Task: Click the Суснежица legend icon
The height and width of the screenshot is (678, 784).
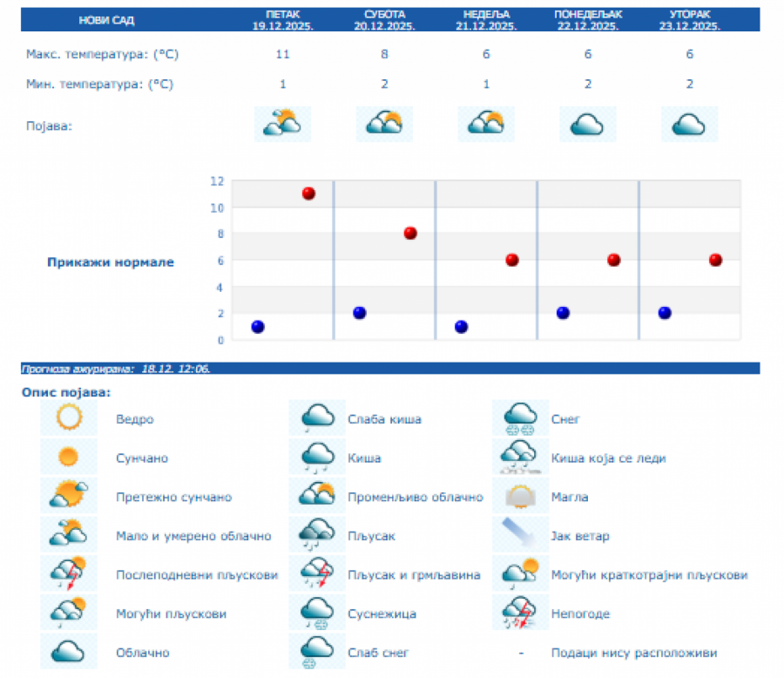Action: (317, 614)
